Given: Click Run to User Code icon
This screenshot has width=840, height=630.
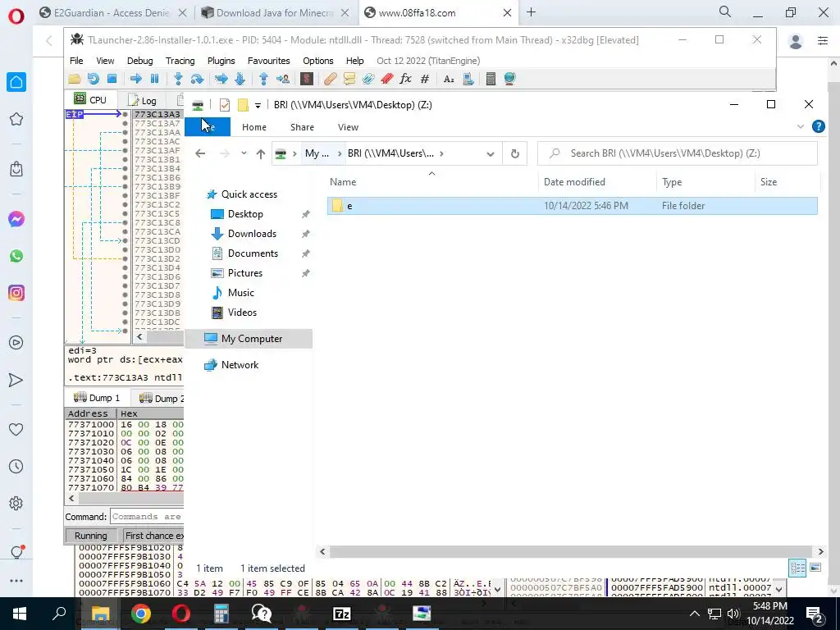Looking at the screenshot, I should click(283, 80).
